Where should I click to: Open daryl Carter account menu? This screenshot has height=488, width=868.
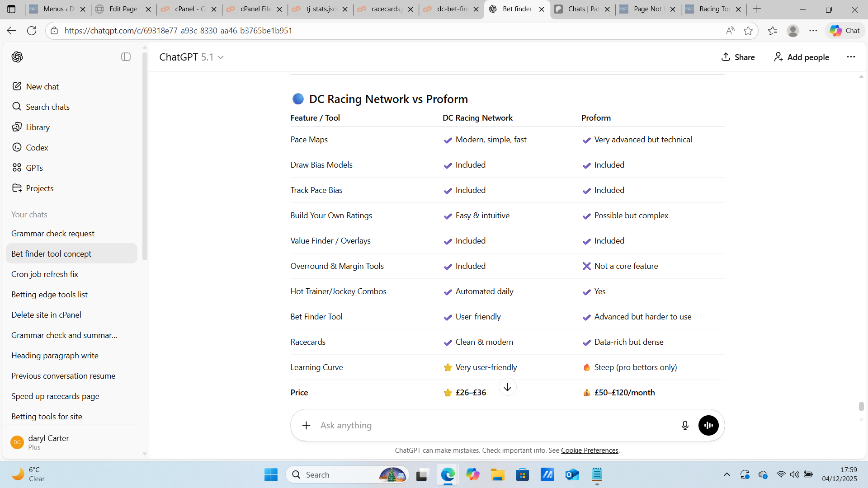coord(48,442)
